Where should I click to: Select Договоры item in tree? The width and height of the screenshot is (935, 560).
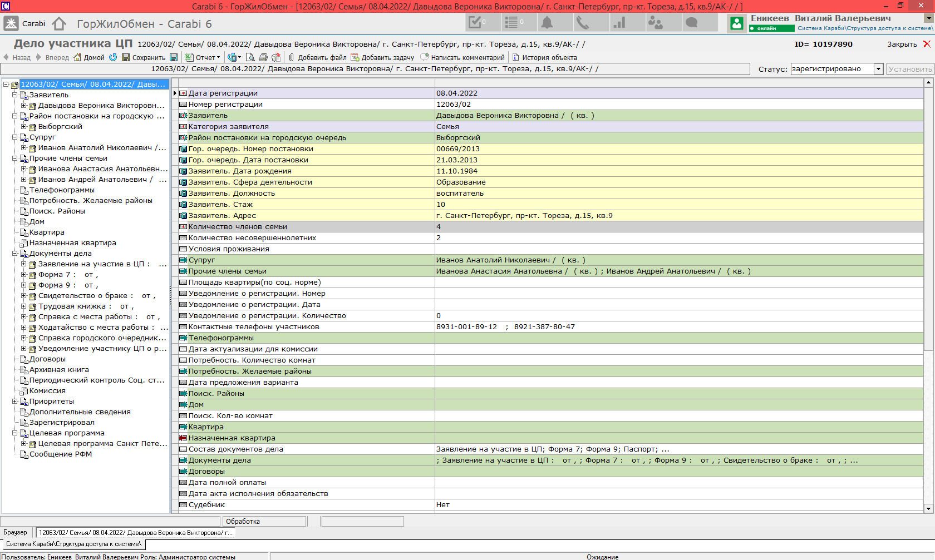(47, 359)
